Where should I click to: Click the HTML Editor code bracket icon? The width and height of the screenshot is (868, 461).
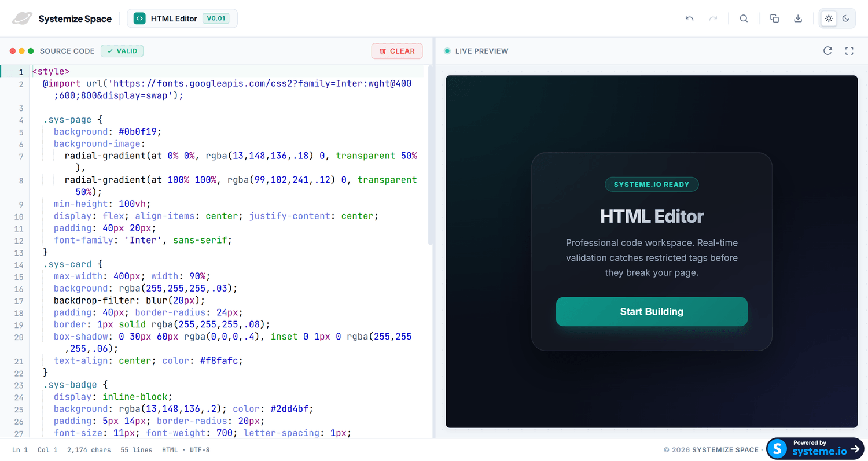139,19
